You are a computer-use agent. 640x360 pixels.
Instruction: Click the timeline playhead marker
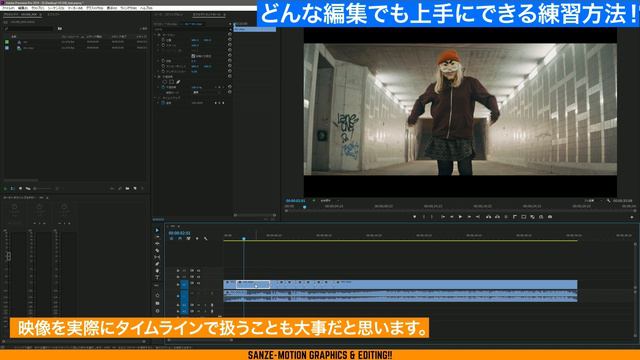coord(244,238)
